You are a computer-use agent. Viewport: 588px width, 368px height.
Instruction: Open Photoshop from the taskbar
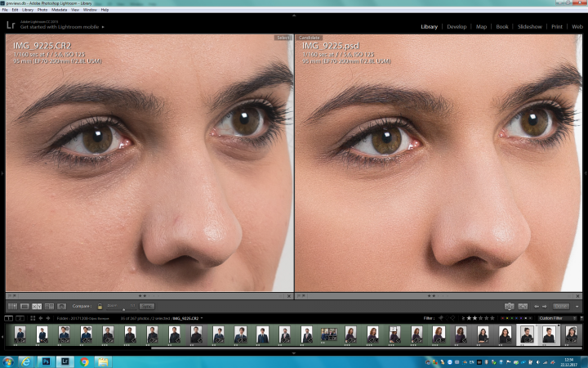click(x=46, y=362)
